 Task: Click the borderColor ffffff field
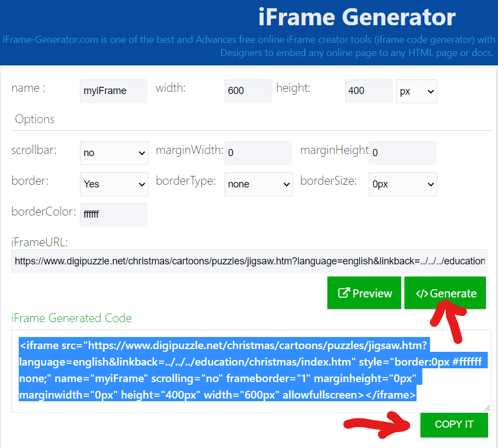(x=113, y=214)
